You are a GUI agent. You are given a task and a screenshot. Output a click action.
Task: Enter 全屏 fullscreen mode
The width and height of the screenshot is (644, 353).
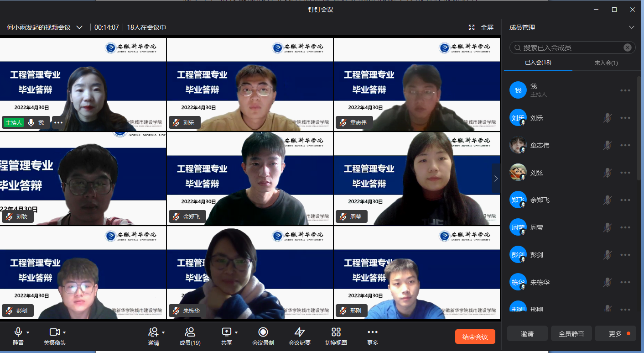tap(481, 27)
